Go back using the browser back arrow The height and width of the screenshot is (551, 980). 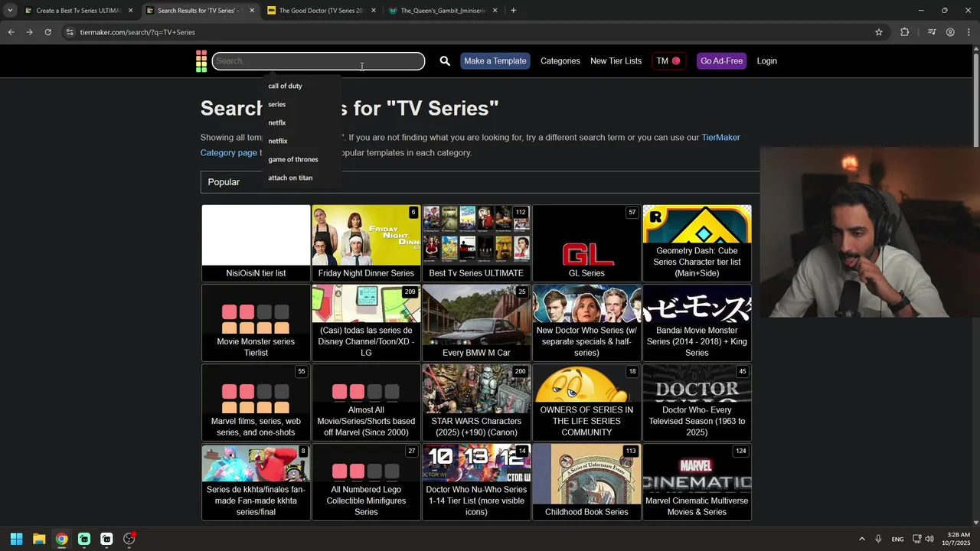coord(11,32)
